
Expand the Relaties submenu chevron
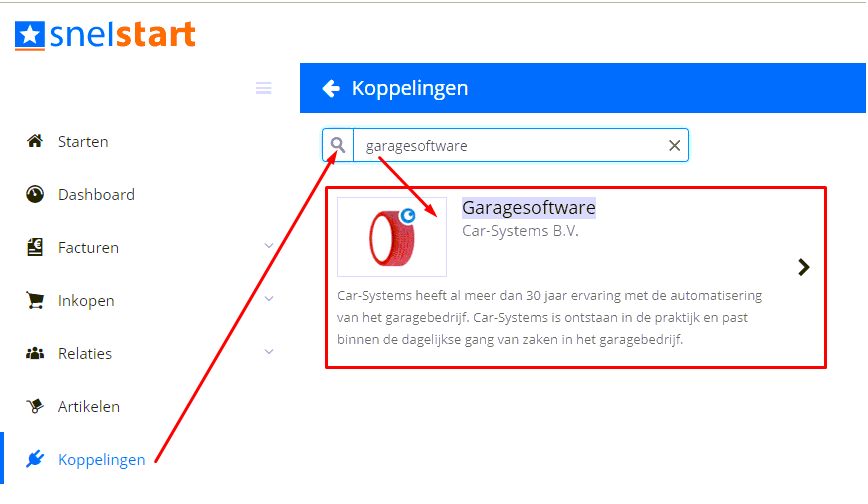[x=269, y=352]
